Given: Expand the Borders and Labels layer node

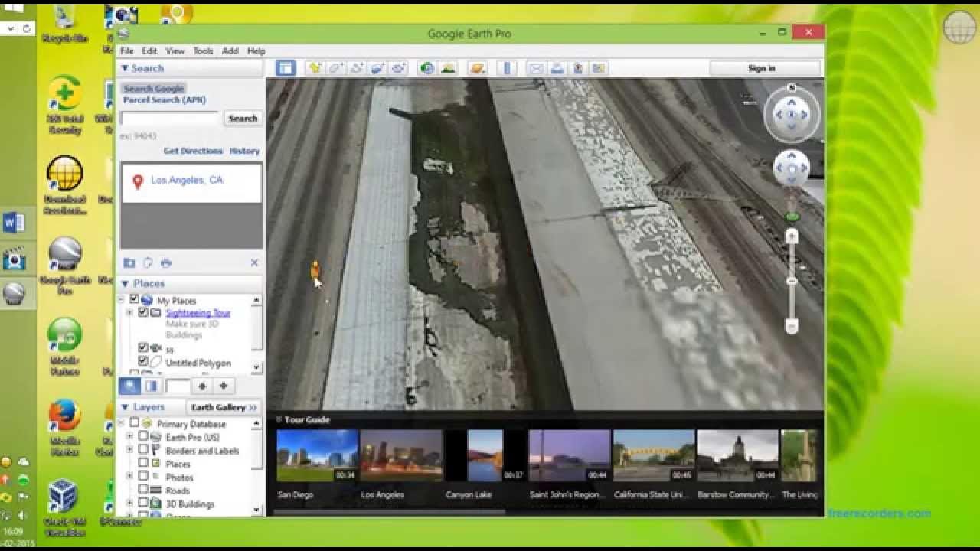Looking at the screenshot, I should pyautogui.click(x=129, y=450).
